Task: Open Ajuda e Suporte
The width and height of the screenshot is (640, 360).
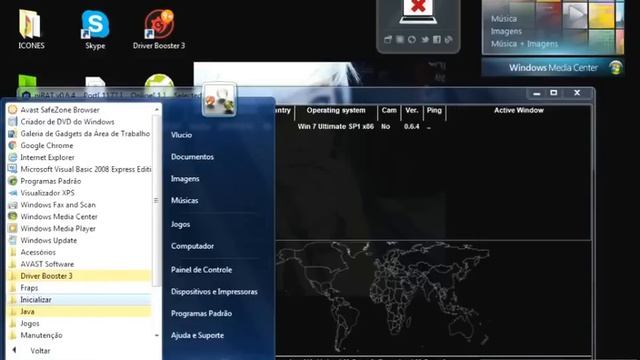Action: point(197,336)
